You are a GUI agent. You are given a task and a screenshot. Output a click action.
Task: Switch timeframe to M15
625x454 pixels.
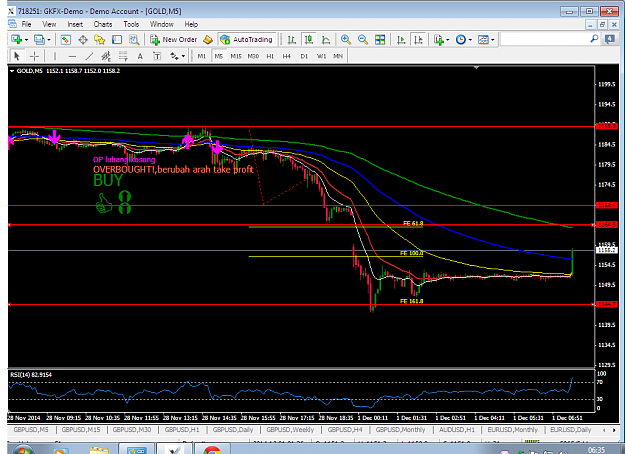236,56
